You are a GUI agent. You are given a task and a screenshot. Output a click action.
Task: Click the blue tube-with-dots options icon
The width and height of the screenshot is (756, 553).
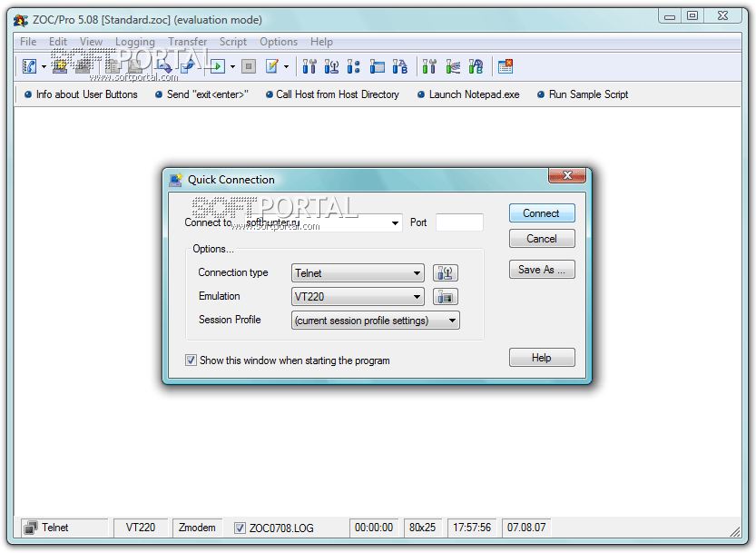pyautogui.click(x=353, y=66)
